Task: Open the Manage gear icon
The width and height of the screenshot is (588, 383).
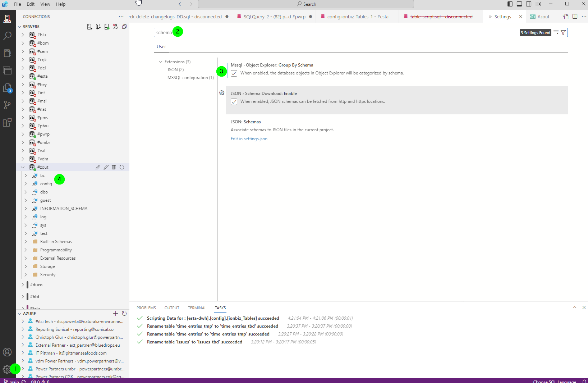Action: coord(6,369)
